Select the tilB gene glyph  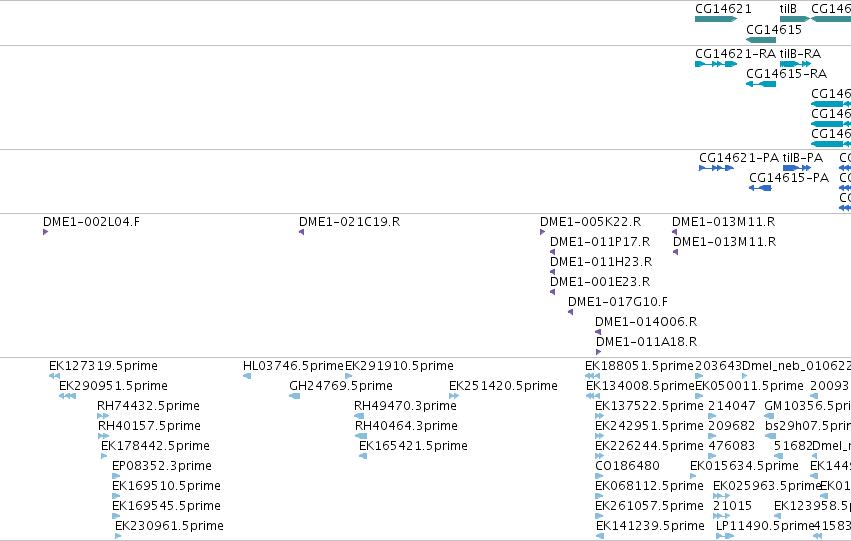point(795,19)
